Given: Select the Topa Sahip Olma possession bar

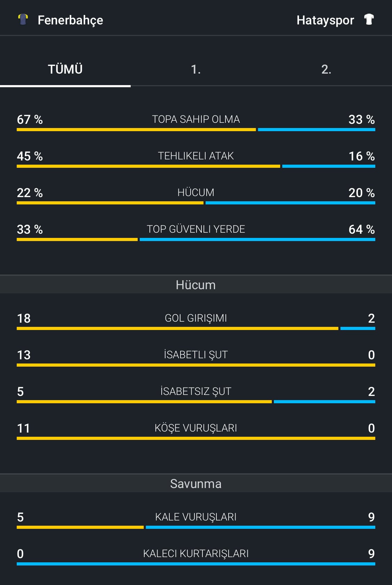Looking at the screenshot, I should click(x=196, y=130).
